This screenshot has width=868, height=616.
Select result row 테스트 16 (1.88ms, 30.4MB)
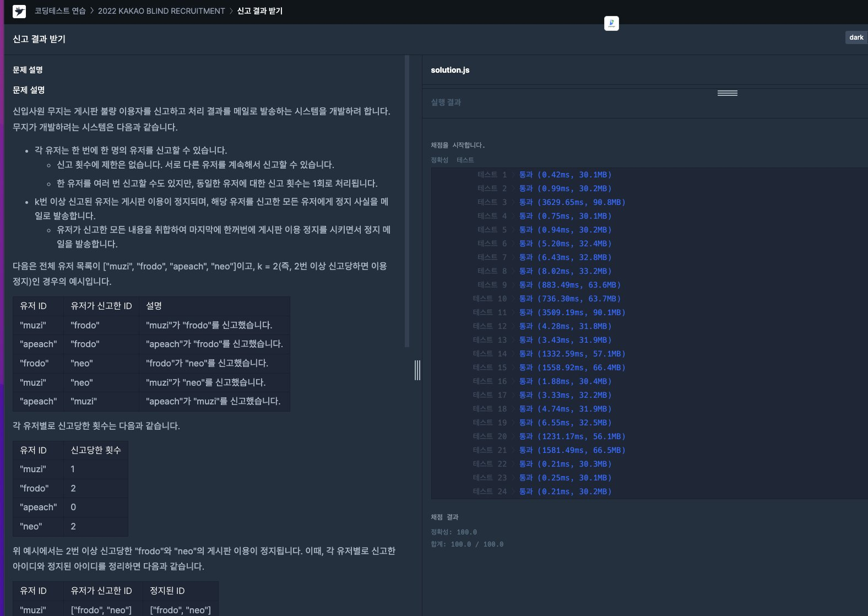point(542,381)
